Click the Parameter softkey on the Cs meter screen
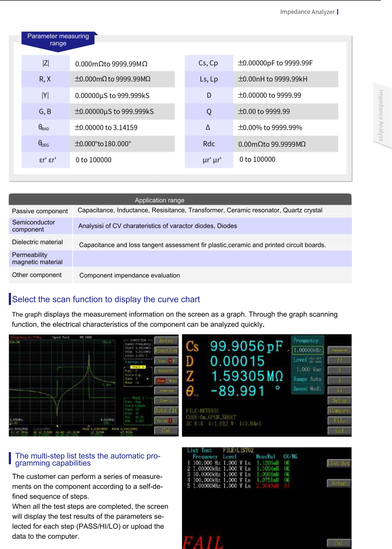392x549 pixels. coord(339,350)
